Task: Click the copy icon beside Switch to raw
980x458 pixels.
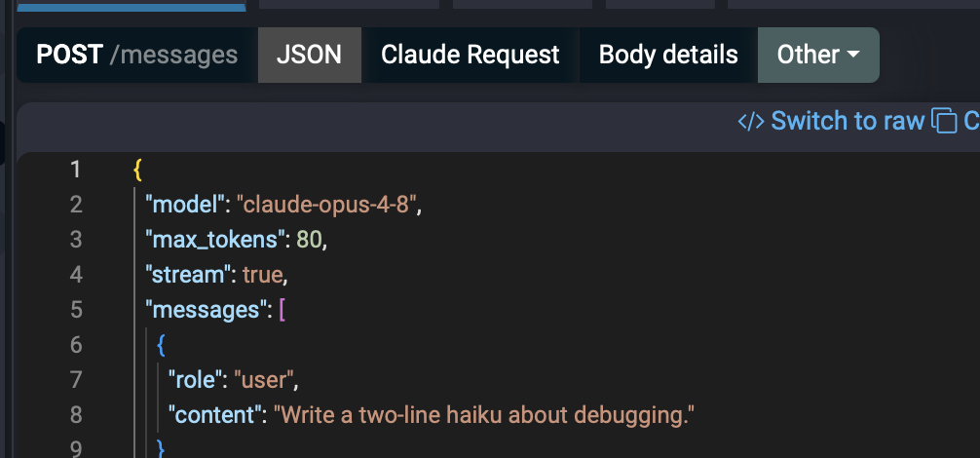Action: click(x=944, y=121)
